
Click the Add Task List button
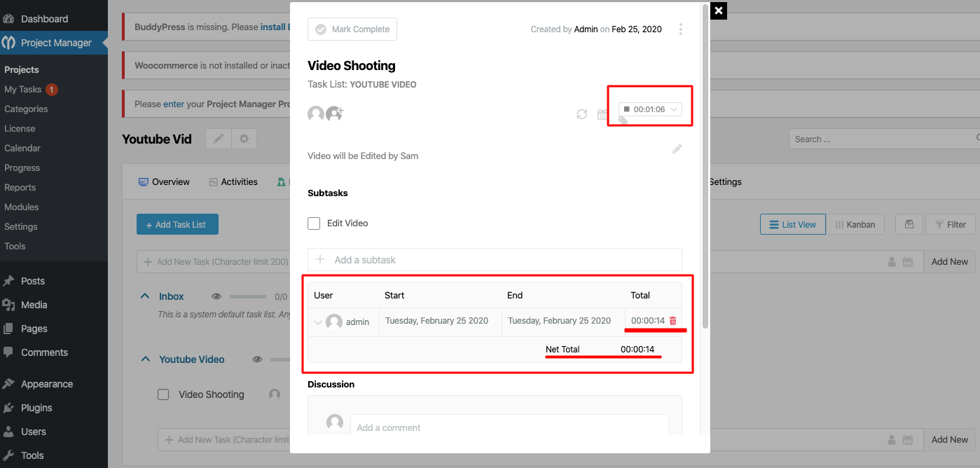click(x=177, y=223)
